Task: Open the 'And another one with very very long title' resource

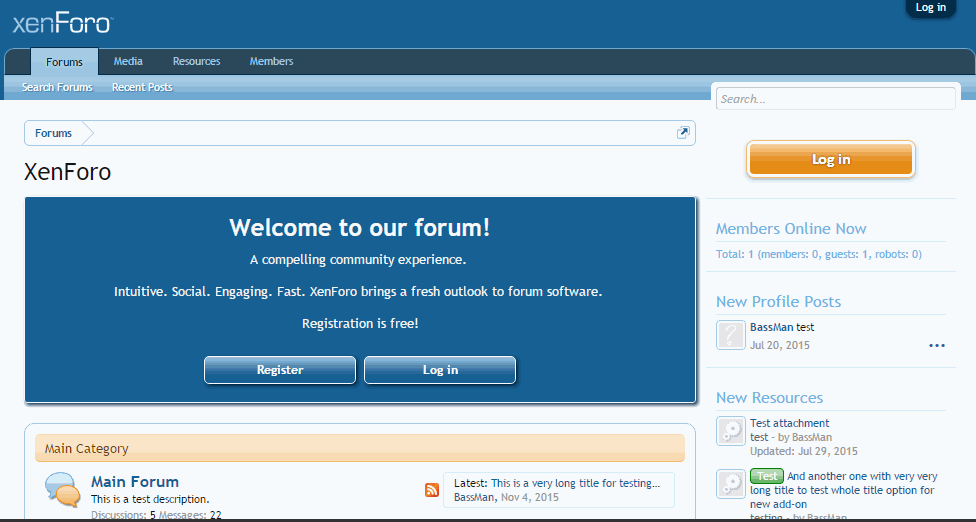Action: tap(843, 490)
